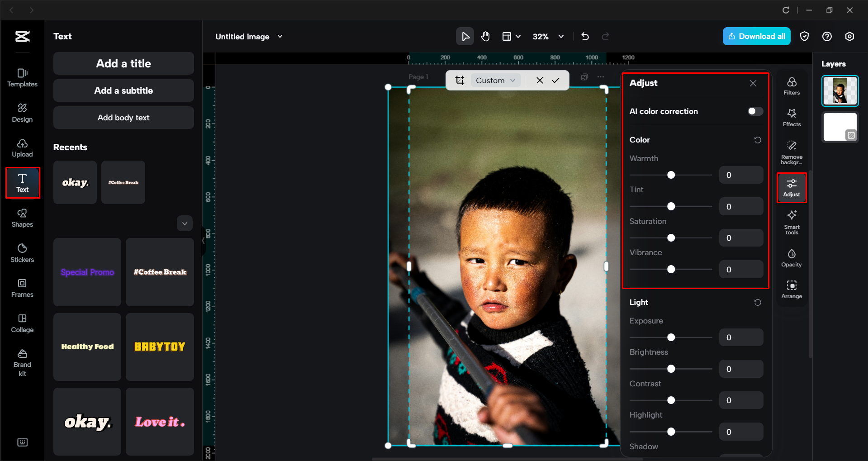Viewport: 868px width, 461px height.
Task: Click the Undo icon
Action: click(x=584, y=36)
